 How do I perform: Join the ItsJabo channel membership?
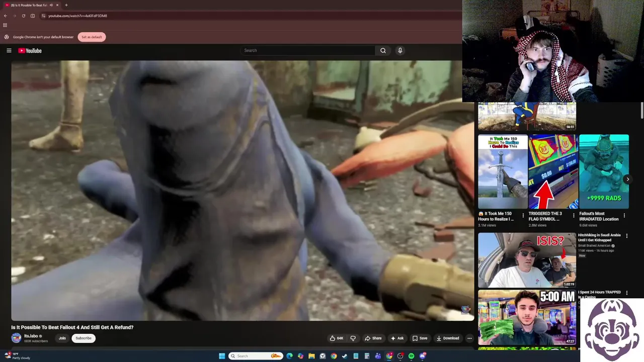[x=62, y=338]
